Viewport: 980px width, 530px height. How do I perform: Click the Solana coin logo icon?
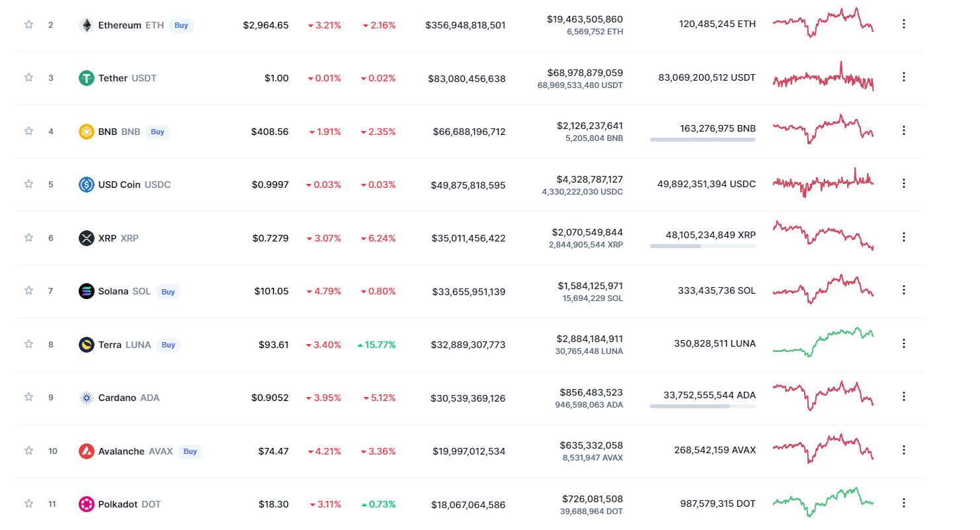(87, 291)
